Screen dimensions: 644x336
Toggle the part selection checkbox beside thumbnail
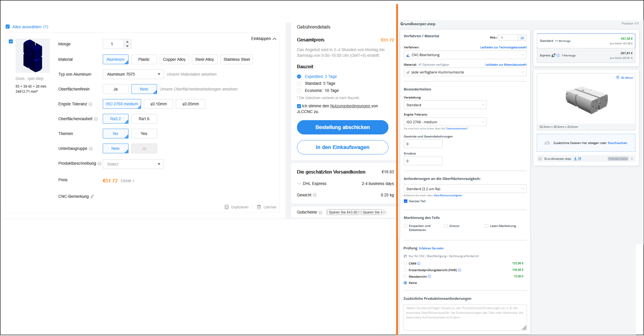coord(11,41)
